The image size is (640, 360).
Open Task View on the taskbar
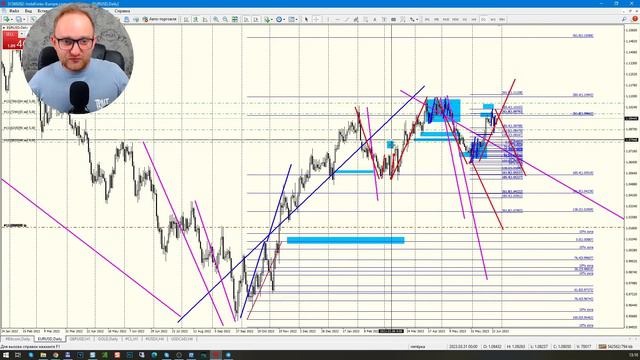click(x=18, y=355)
